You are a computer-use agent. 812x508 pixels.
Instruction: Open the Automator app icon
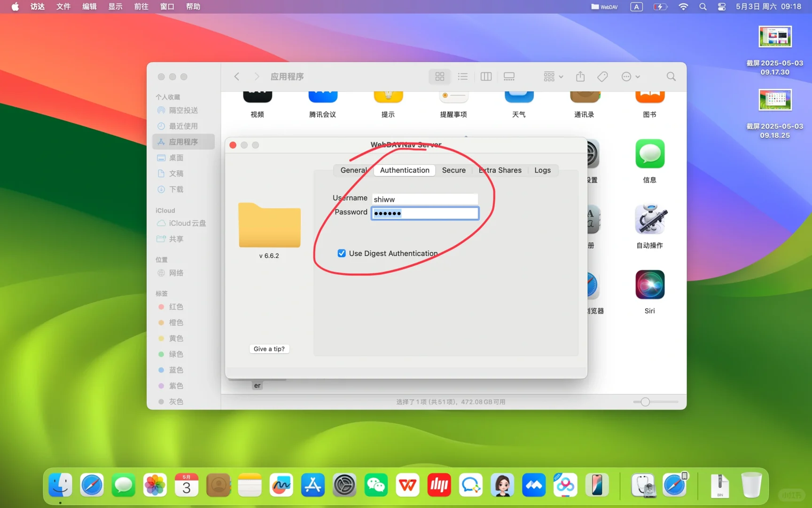click(649, 220)
